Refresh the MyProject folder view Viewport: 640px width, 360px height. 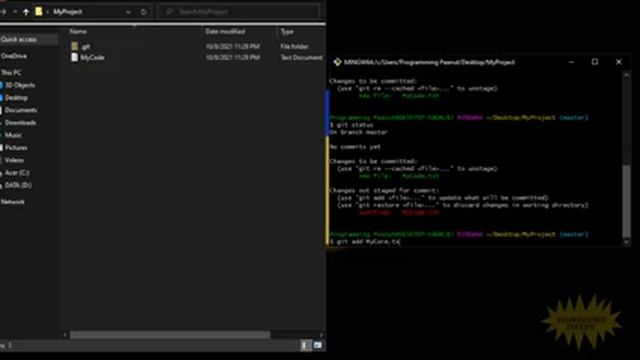[x=144, y=12]
